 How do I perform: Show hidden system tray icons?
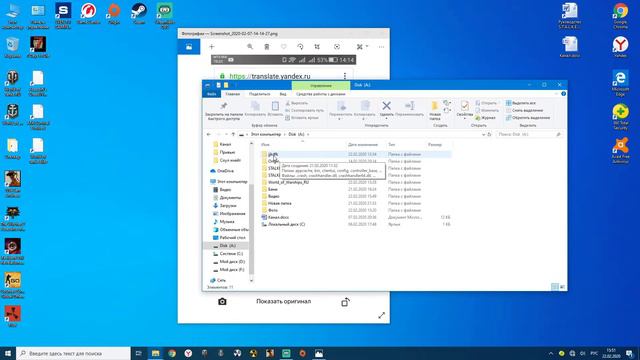[551, 353]
